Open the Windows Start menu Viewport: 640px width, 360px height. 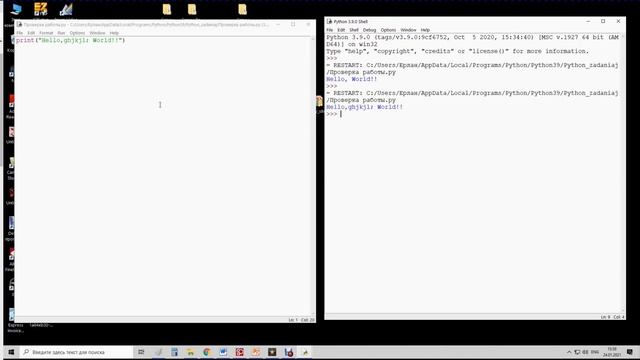pyautogui.click(x=11, y=352)
